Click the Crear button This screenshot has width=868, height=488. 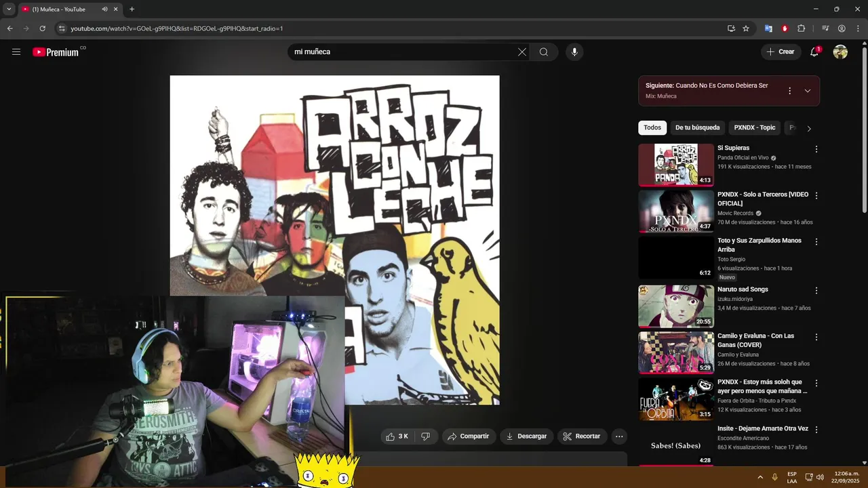coord(781,52)
